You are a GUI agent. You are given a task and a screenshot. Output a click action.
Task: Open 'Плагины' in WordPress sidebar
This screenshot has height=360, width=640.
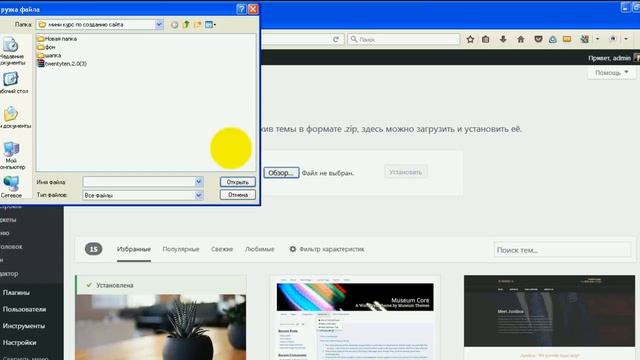click(x=16, y=293)
